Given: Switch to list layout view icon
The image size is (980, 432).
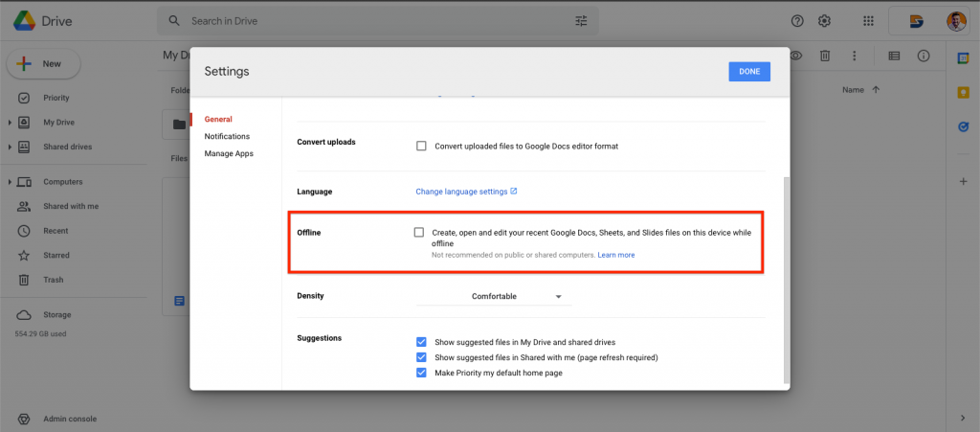Looking at the screenshot, I should pyautogui.click(x=895, y=56).
